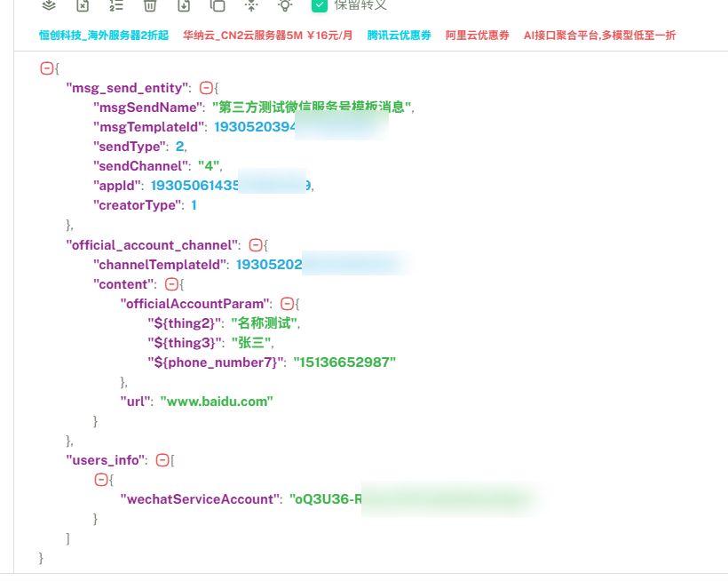Click the "${thing2}" key
728x581 pixels.
184,323
